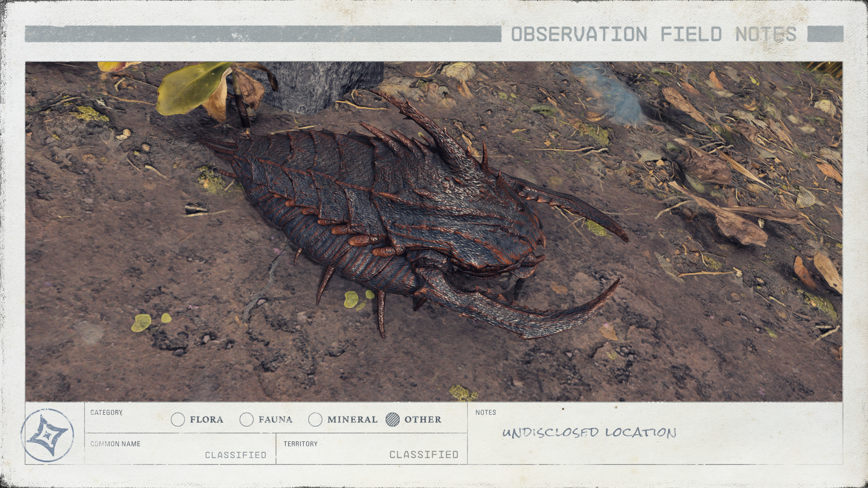Click the Observation Field Notes title
Image resolution: width=868 pixels, height=488 pixels.
(x=654, y=34)
